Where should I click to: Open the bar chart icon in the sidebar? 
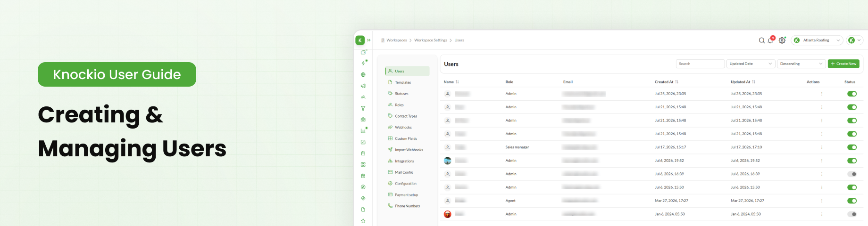(363, 131)
